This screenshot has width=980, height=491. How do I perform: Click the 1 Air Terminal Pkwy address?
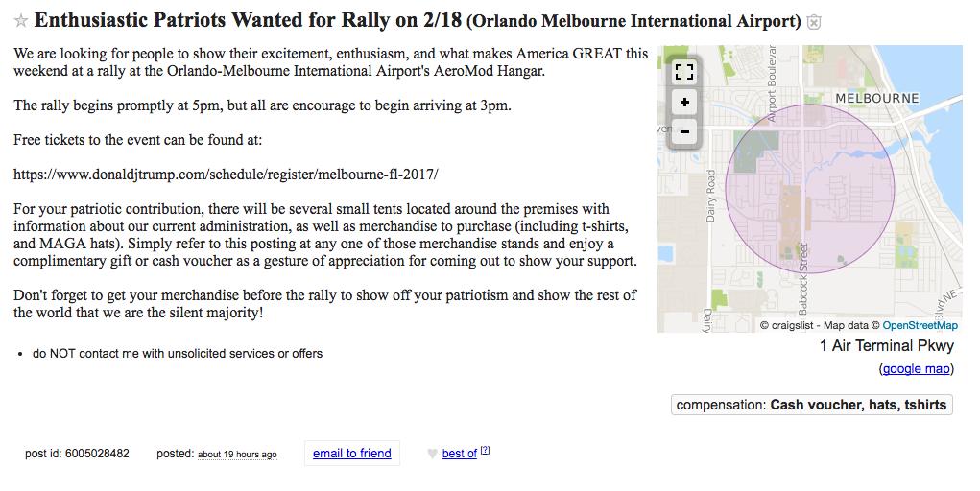coord(887,346)
